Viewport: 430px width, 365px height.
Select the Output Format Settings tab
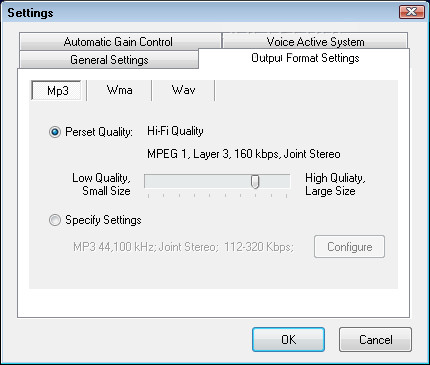(x=305, y=58)
